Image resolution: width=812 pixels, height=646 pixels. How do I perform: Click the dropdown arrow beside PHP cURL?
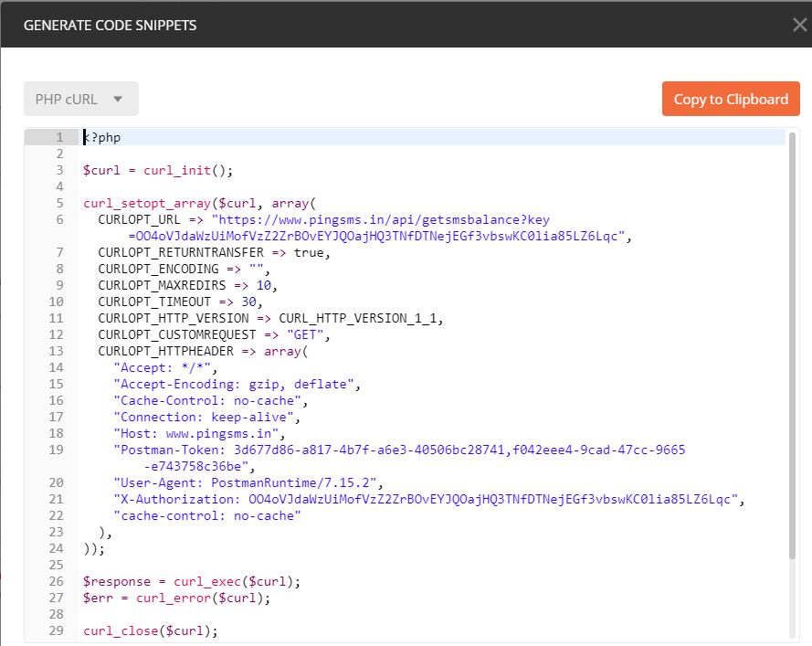(118, 99)
